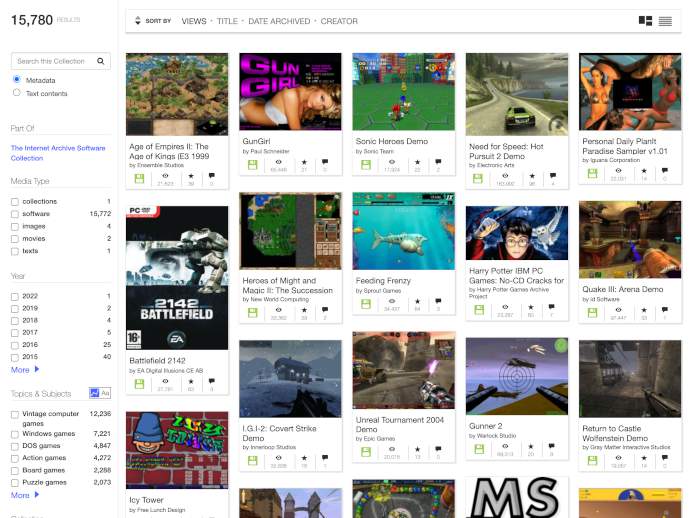
Task: Select the Text contents radio button
Action: [17, 92]
